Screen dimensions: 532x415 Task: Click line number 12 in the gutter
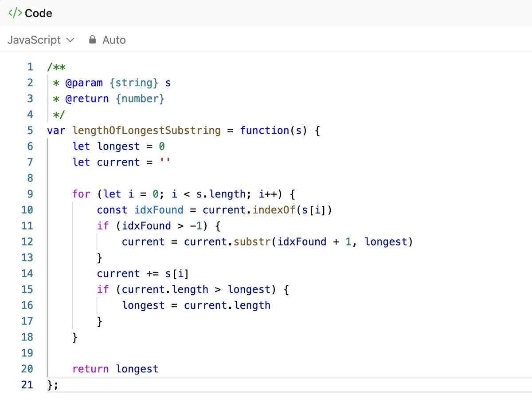[27, 242]
